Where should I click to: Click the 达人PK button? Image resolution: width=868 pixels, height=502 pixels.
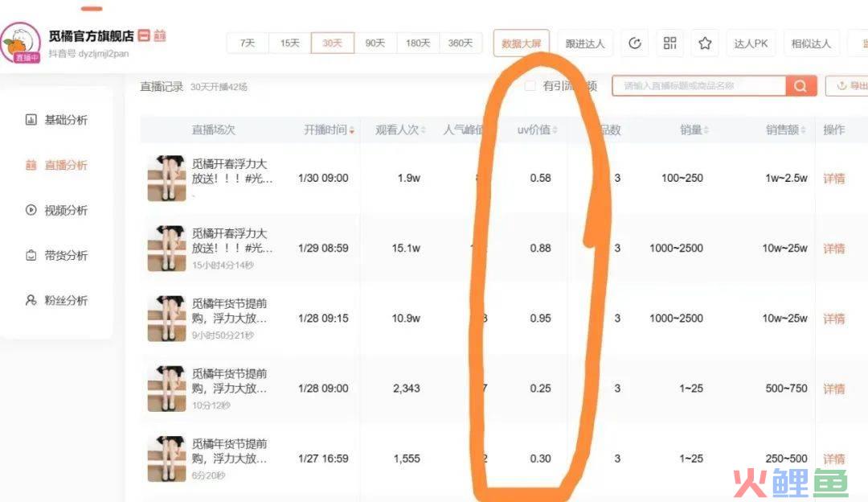(x=751, y=43)
